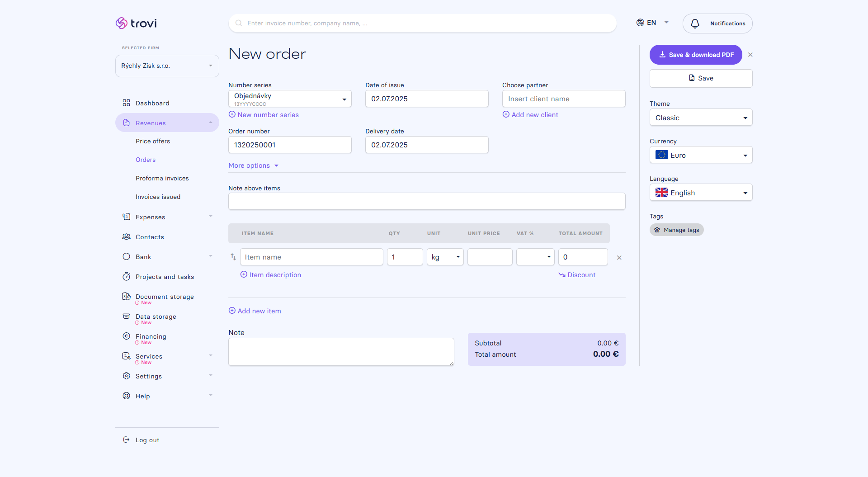The width and height of the screenshot is (868, 477).
Task: Click the Contacts people icon
Action: 126,236
